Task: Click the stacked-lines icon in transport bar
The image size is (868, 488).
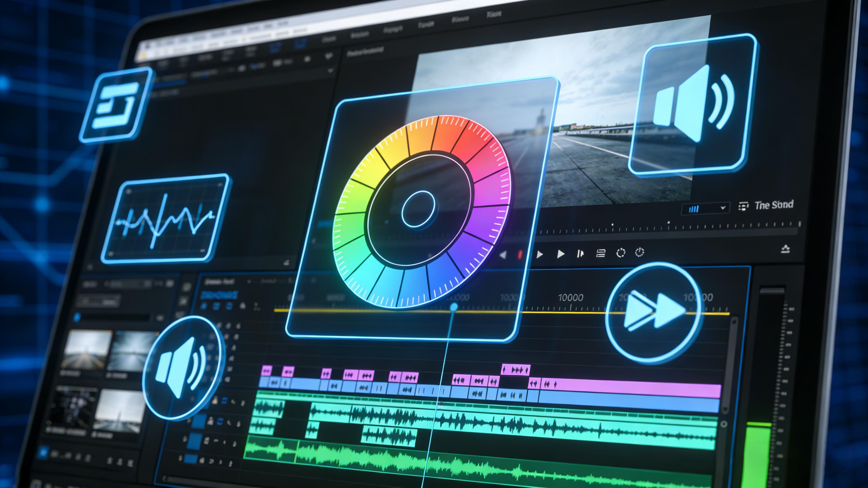Action: (601, 253)
